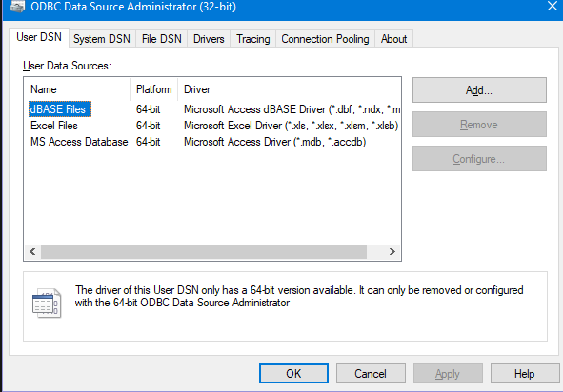This screenshot has width=563, height=392.
Task: Click the Microsoft Access dBASE Driver cell
Action: [x=292, y=109]
